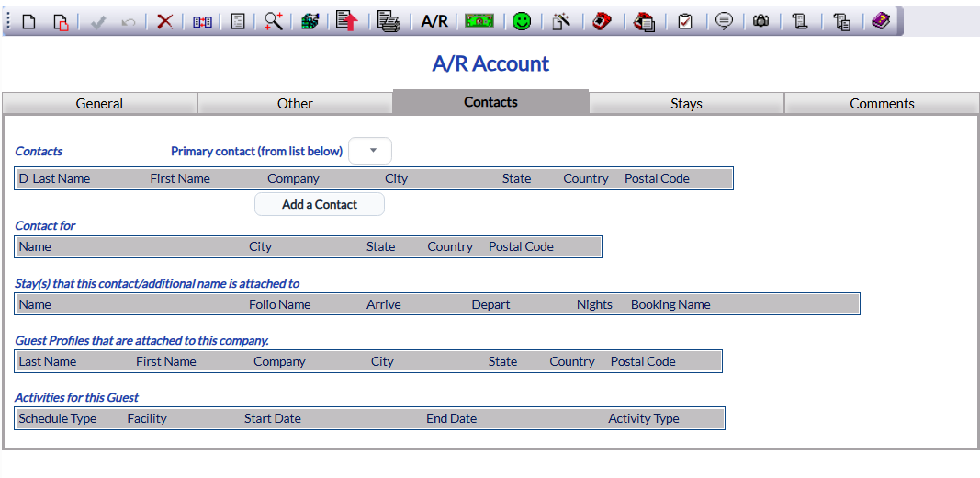Click the speech bubble comment icon
The height and width of the screenshot is (478, 980).
tap(724, 21)
